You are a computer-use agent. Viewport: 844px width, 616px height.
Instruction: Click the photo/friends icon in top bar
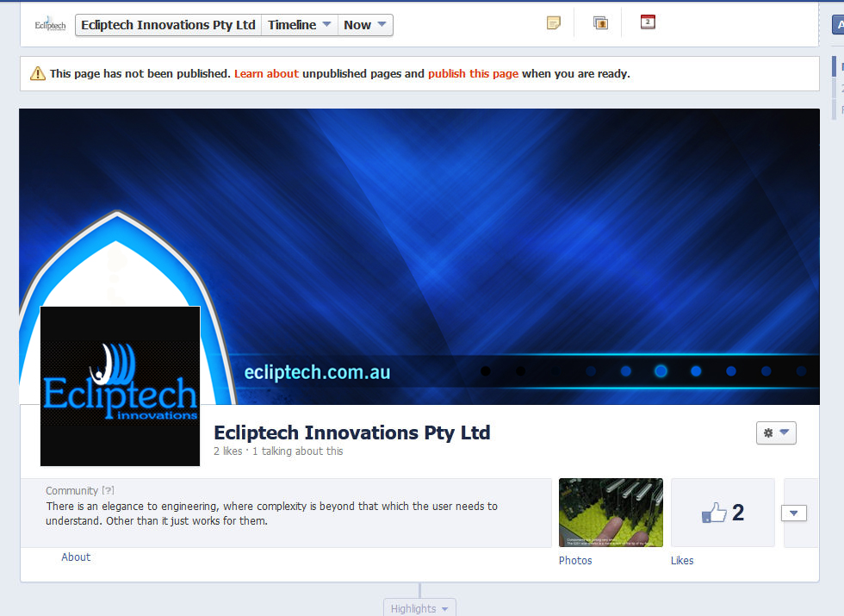click(x=601, y=23)
